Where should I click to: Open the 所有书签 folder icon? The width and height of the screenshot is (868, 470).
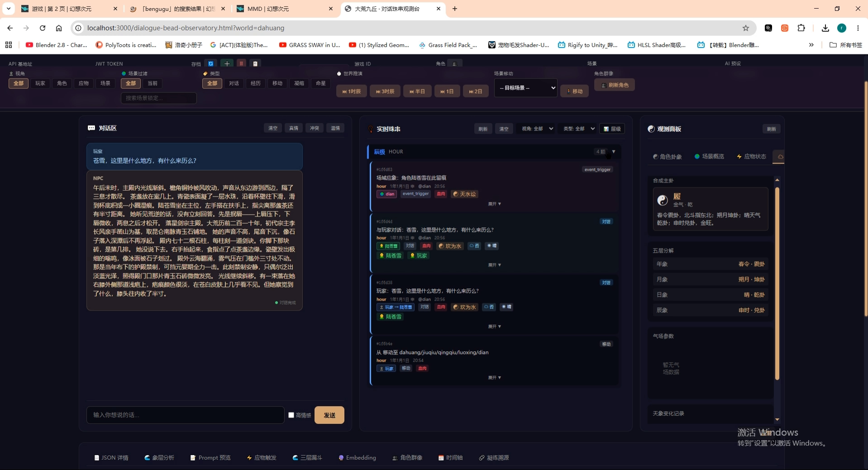(833, 45)
